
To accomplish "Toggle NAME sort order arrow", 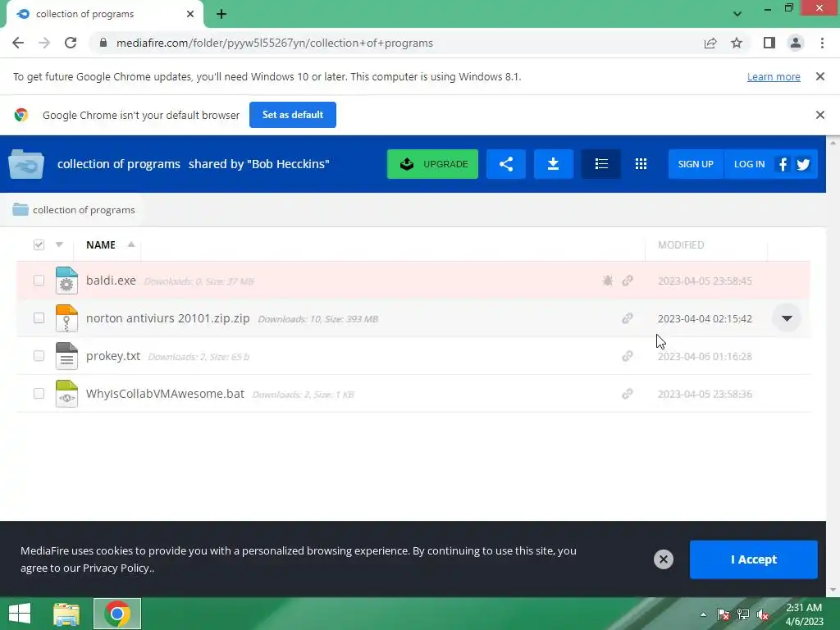I will (130, 244).
